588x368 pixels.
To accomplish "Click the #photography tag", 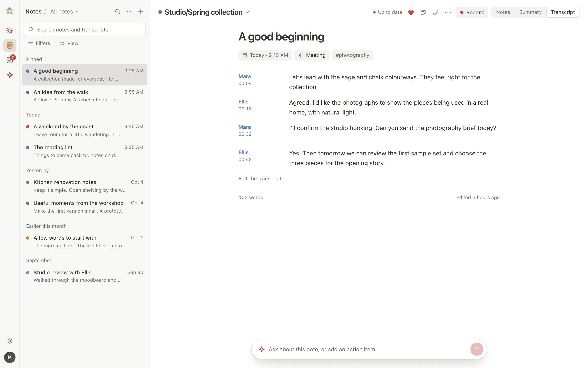I will [352, 55].
